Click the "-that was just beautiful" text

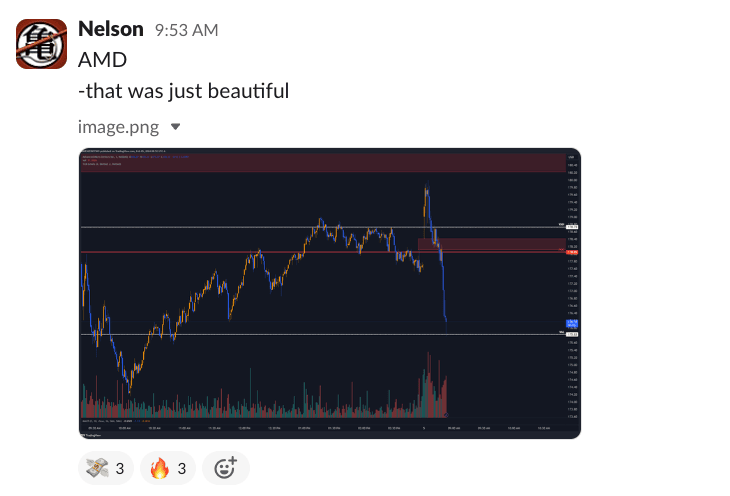[183, 91]
